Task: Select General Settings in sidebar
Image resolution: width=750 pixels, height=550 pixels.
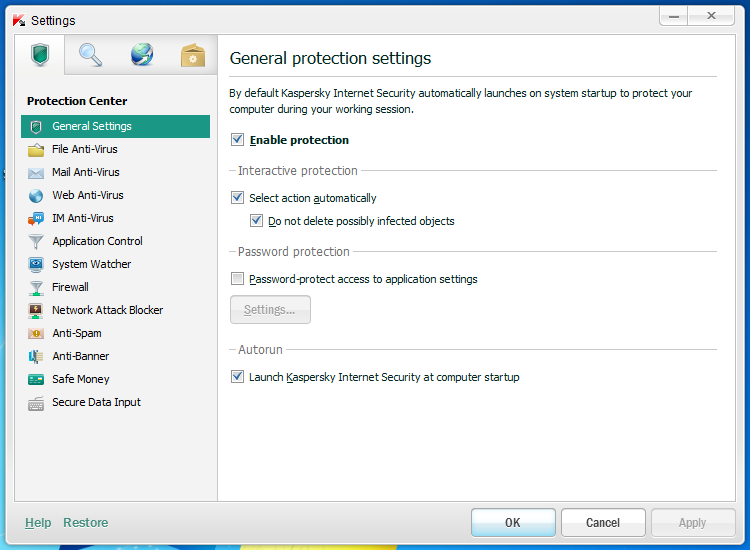Action: (115, 126)
